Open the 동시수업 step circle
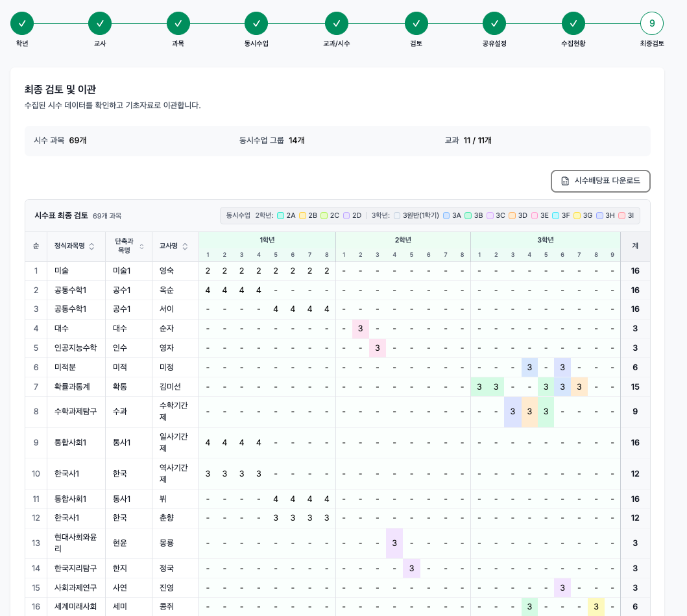 coord(256,23)
